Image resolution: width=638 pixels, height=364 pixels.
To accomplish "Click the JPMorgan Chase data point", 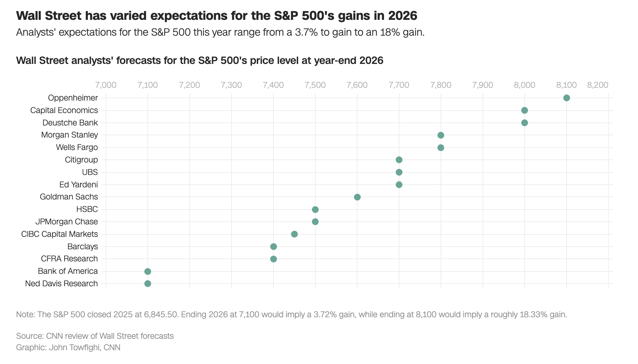I will [x=315, y=222].
